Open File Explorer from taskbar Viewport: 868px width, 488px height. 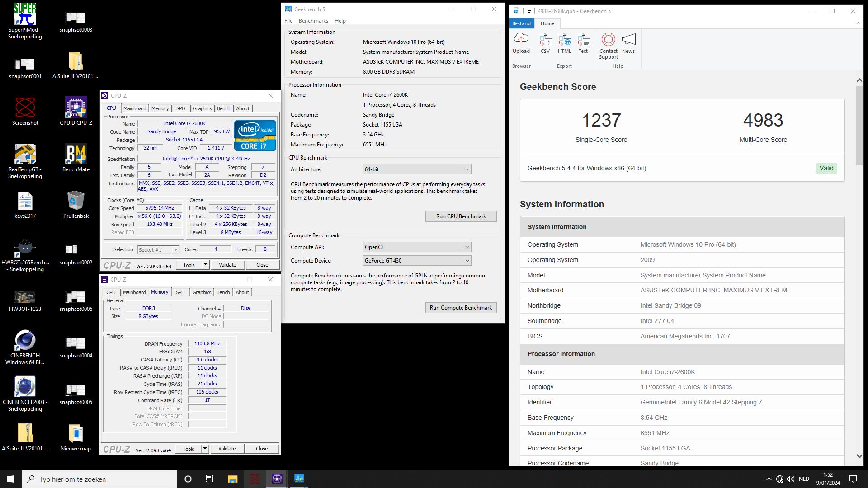click(232, 479)
